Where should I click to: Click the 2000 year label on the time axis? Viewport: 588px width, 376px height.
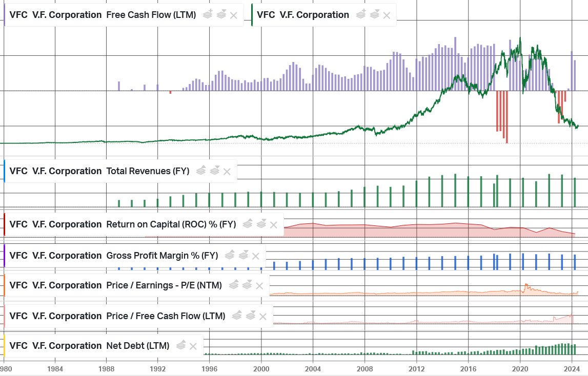point(261,369)
